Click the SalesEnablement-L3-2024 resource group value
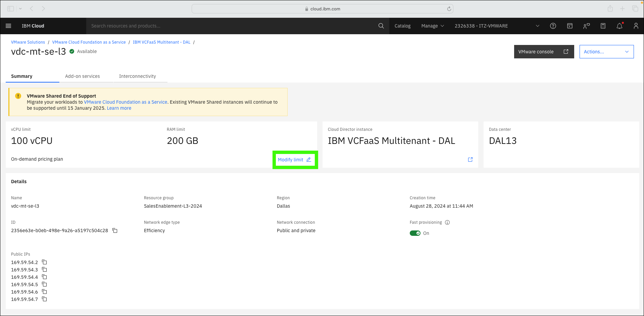This screenshot has width=644, height=316. [173, 206]
